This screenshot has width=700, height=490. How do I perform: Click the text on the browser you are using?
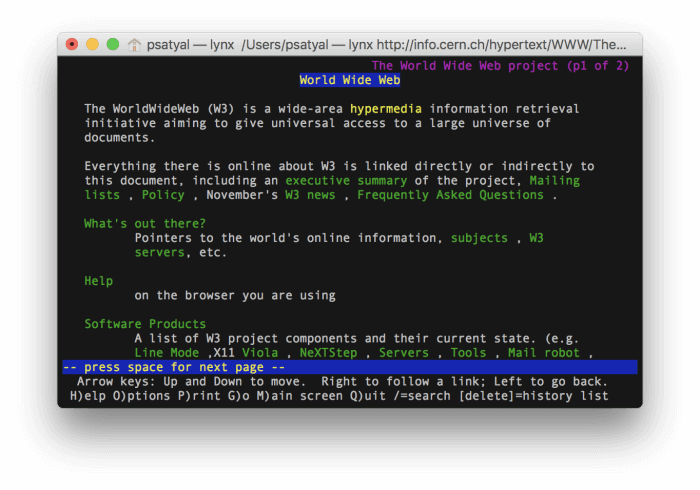(x=235, y=295)
